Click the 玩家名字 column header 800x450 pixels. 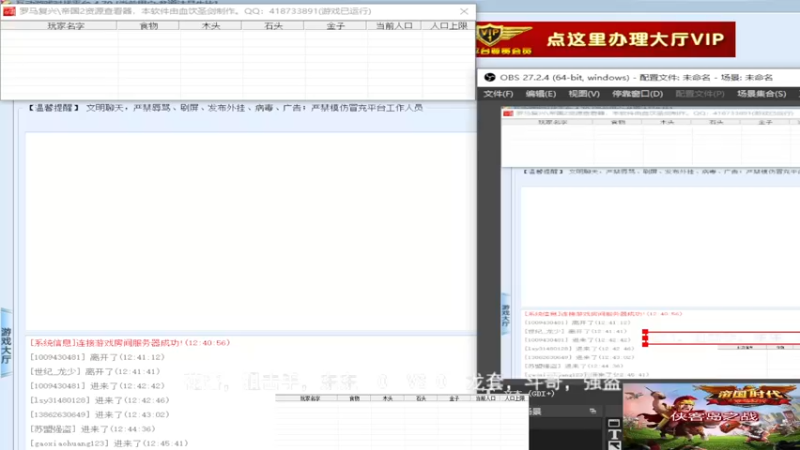tap(59, 26)
